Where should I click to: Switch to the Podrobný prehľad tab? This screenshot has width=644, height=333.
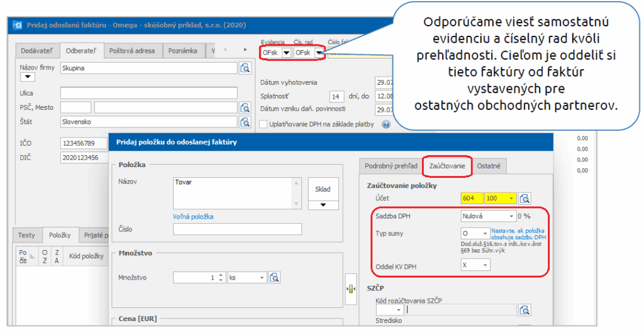pos(391,166)
